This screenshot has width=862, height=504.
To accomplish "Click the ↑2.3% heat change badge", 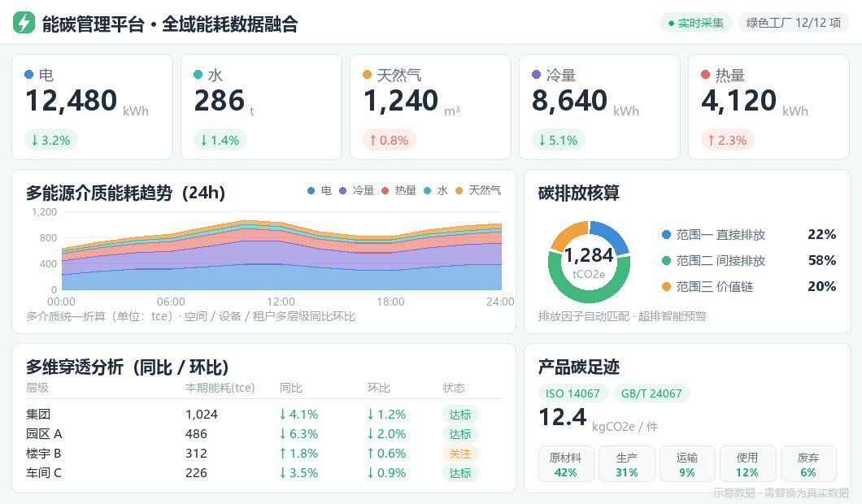I will 727,140.
